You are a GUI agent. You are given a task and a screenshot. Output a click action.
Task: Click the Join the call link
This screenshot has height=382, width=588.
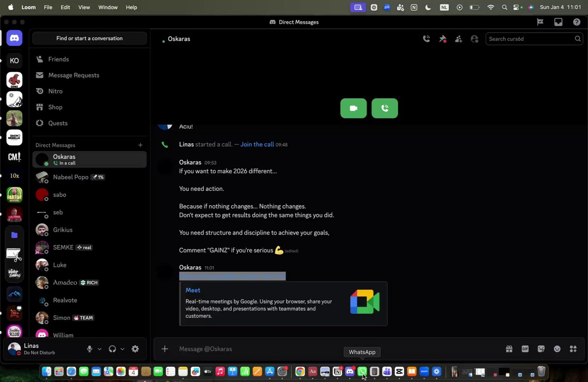[257, 144]
